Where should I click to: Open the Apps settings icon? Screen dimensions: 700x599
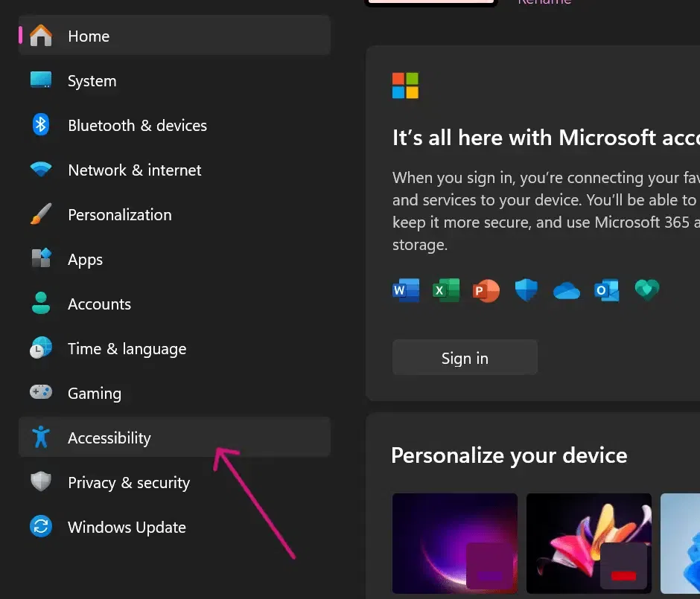pyautogui.click(x=41, y=259)
